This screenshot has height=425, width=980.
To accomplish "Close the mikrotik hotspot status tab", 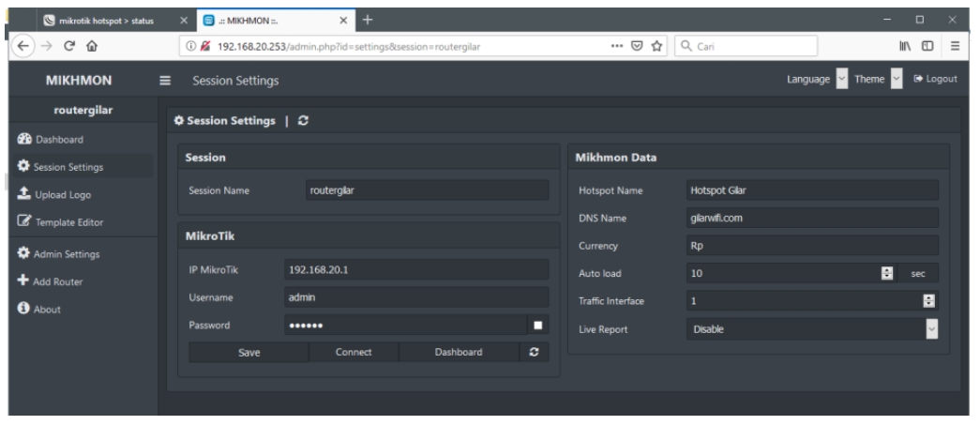I will coord(184,21).
